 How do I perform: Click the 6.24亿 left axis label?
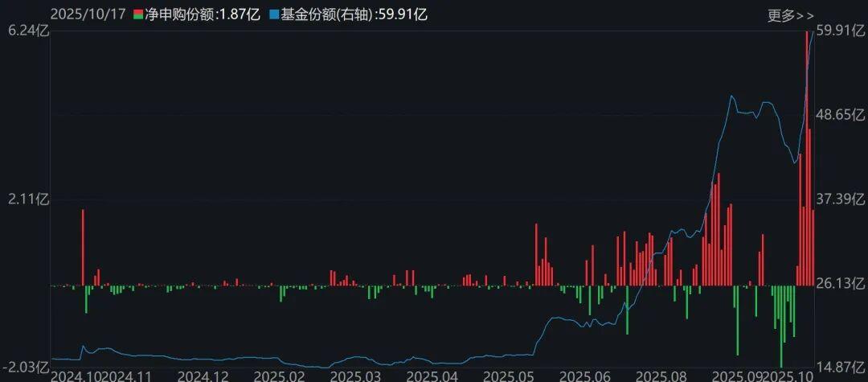(25, 31)
